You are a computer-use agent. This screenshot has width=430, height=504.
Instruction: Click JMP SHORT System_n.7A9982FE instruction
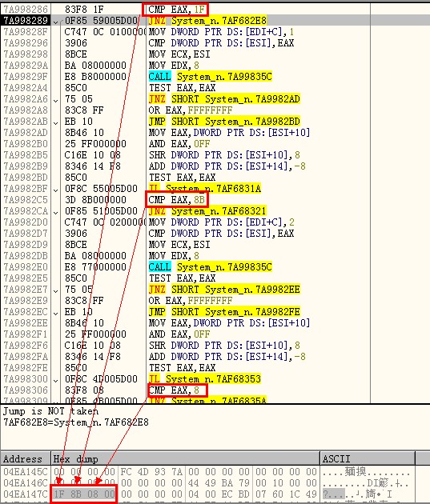[224, 312]
